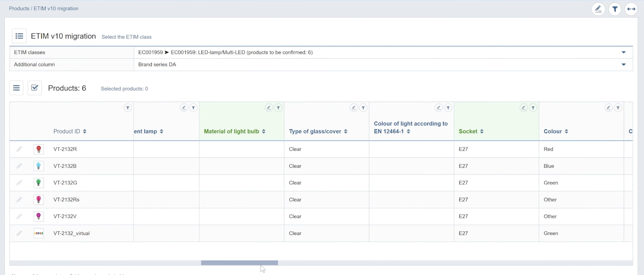This screenshot has height=275, width=644.
Task: Click the Clear glass cell for VT-2132B
Action: pyautogui.click(x=326, y=166)
